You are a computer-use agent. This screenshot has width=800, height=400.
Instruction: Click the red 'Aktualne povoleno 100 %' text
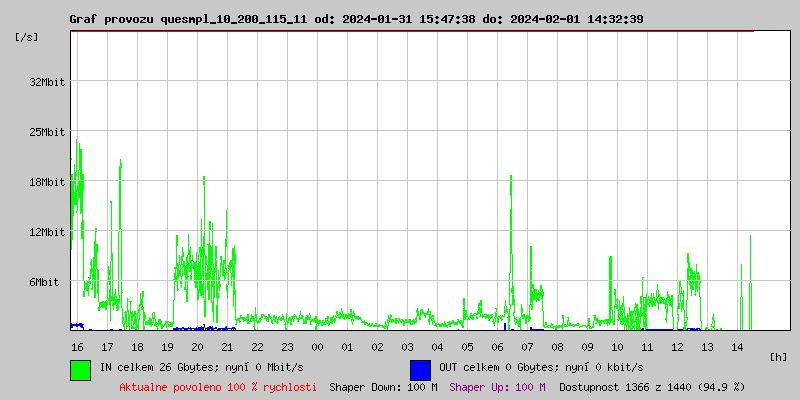coord(218,386)
